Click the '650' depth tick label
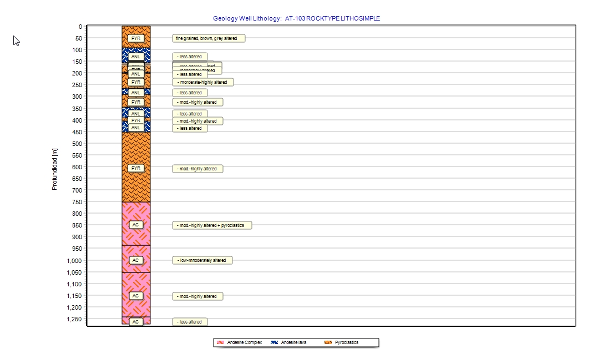This screenshot has width=593, height=364. pos(77,179)
